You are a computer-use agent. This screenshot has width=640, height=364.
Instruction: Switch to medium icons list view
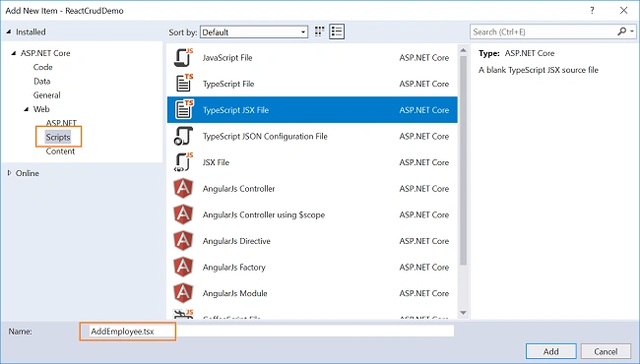point(337,31)
